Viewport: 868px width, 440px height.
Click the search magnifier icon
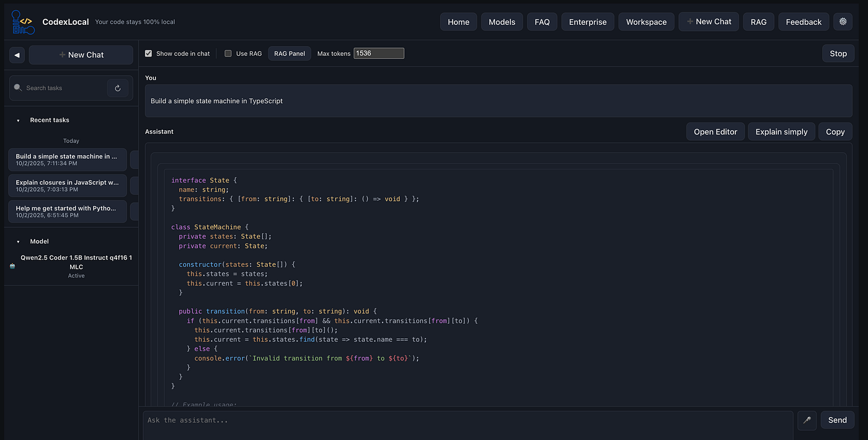click(18, 88)
